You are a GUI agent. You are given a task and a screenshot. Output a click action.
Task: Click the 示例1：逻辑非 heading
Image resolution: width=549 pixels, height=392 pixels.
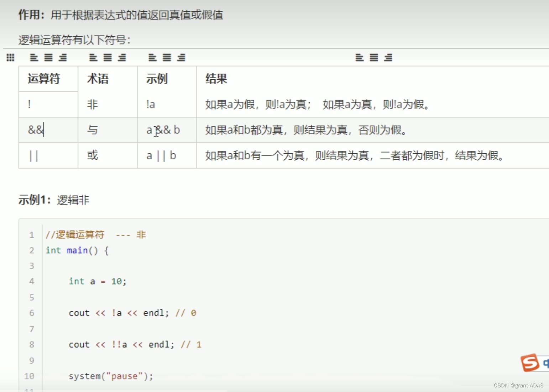click(54, 200)
